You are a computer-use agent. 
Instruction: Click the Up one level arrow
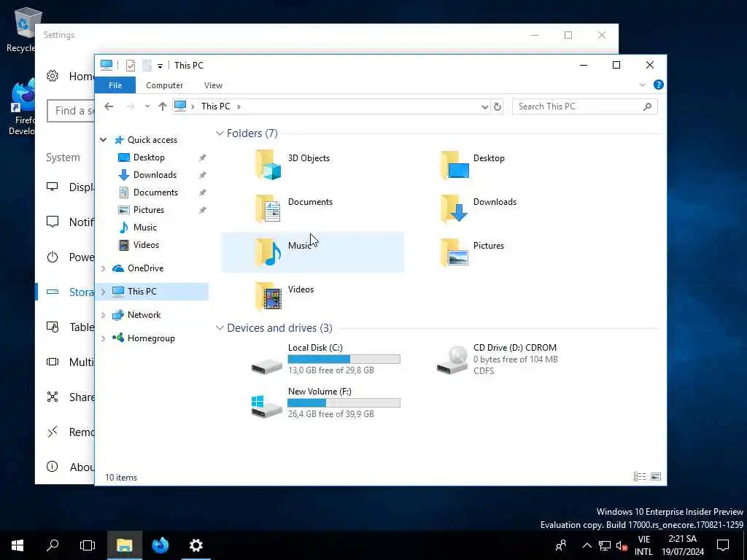[x=163, y=106]
